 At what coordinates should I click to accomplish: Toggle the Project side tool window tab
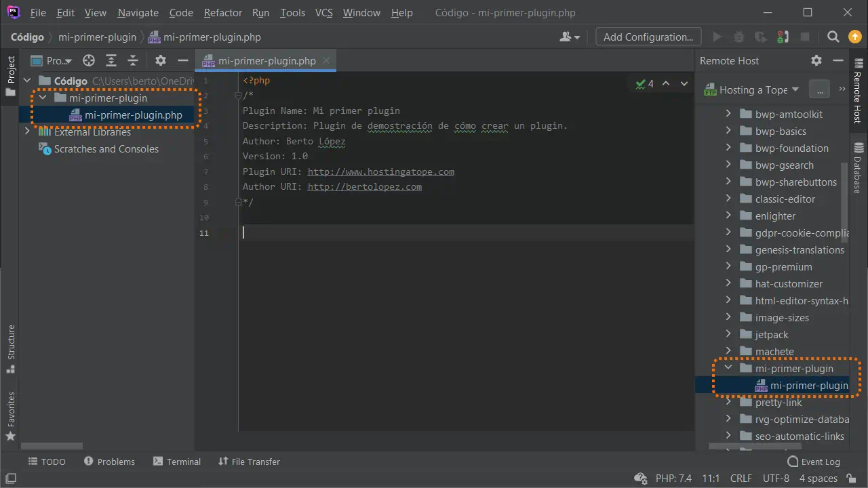[10, 76]
